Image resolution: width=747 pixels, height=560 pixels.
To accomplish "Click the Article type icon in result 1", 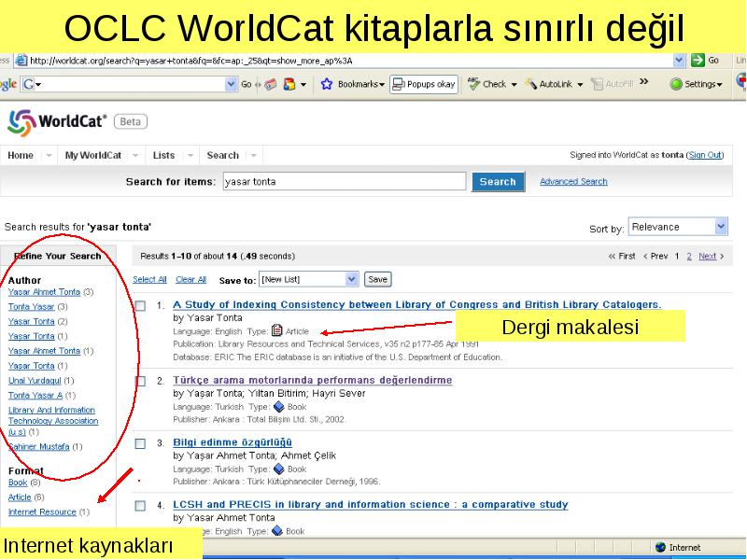I will 276,330.
